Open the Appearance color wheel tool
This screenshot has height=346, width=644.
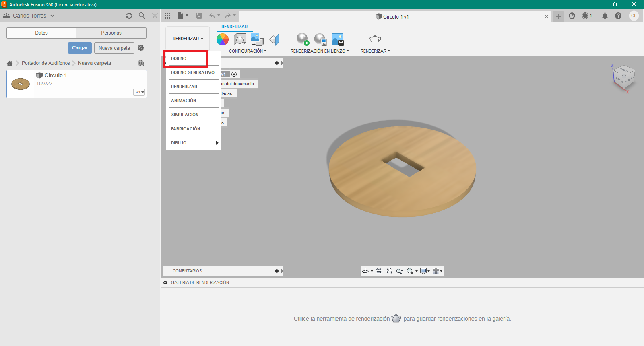pos(223,39)
